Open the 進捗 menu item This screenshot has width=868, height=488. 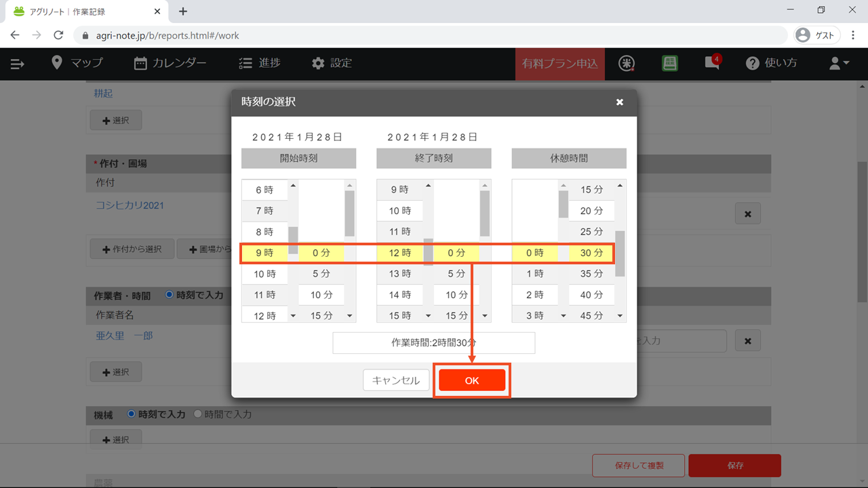pos(260,63)
